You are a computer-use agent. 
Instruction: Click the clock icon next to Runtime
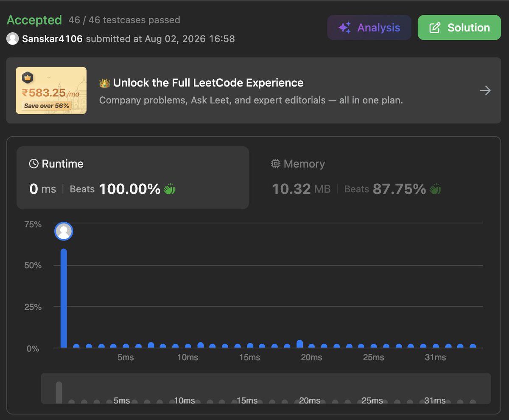click(34, 164)
